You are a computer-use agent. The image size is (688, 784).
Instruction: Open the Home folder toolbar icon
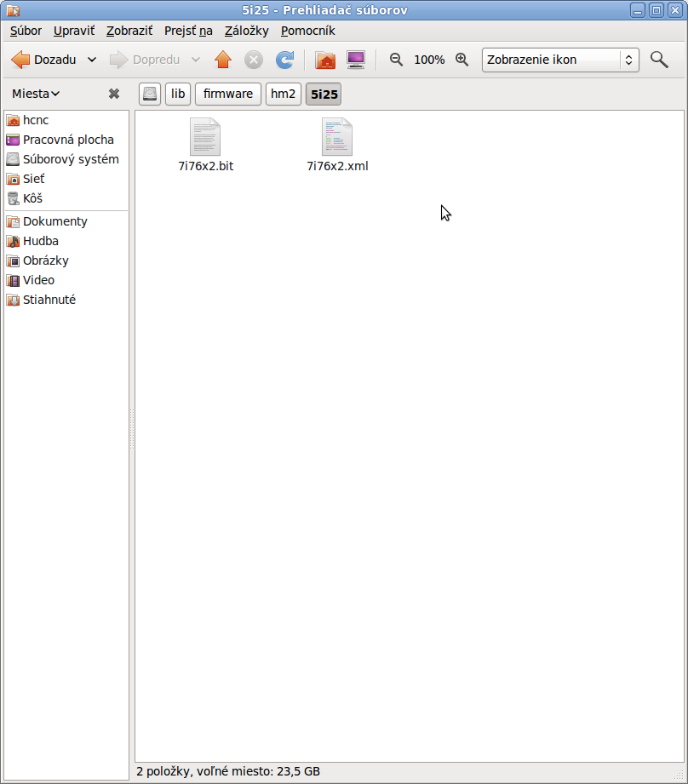[324, 60]
